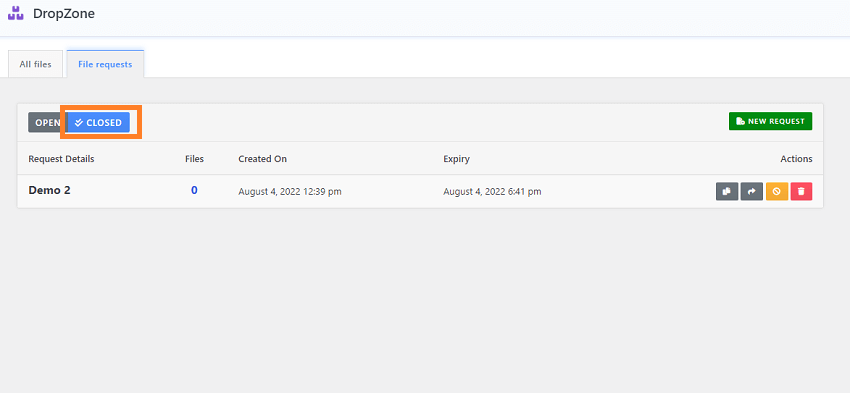Create a New Request
This screenshot has height=393, width=850.
[770, 121]
